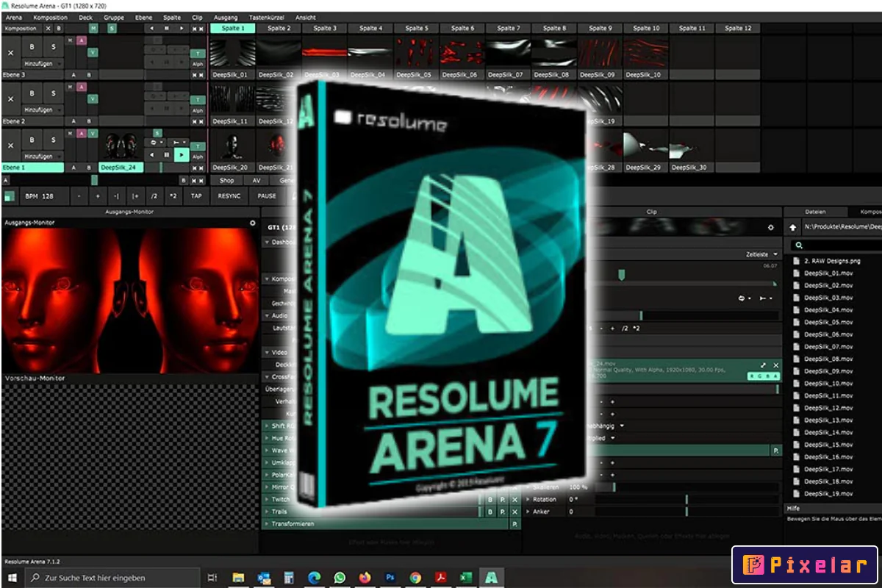Screen dimensions: 882x588
Task: Open Ebene 2 Hinzufügen blend dropdown
Action: [x=43, y=110]
